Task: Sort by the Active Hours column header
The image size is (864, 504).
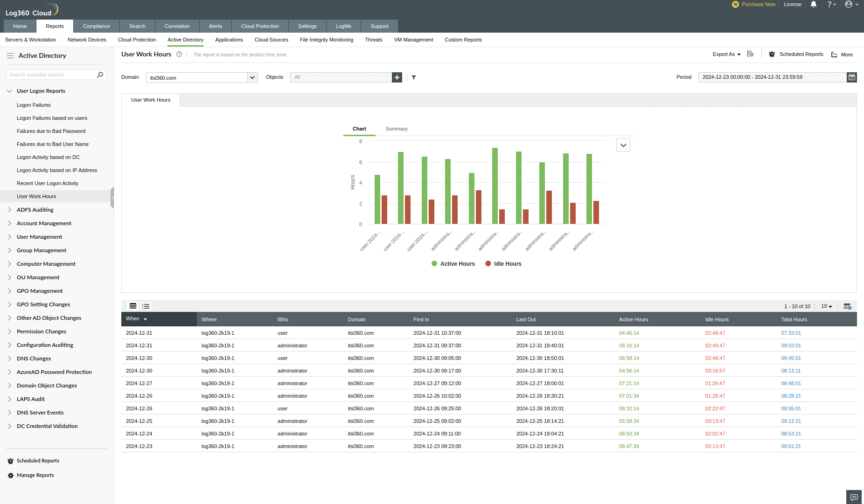Action: tap(634, 320)
